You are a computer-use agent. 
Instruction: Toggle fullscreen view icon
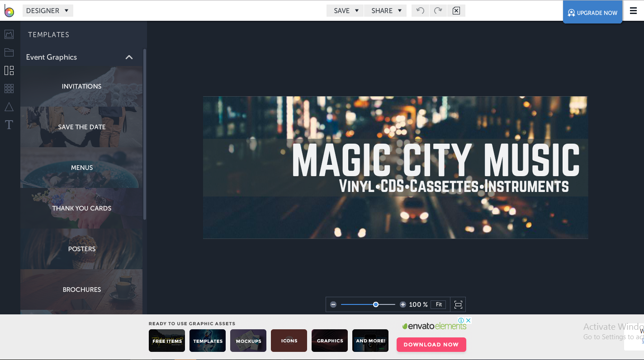pos(458,304)
